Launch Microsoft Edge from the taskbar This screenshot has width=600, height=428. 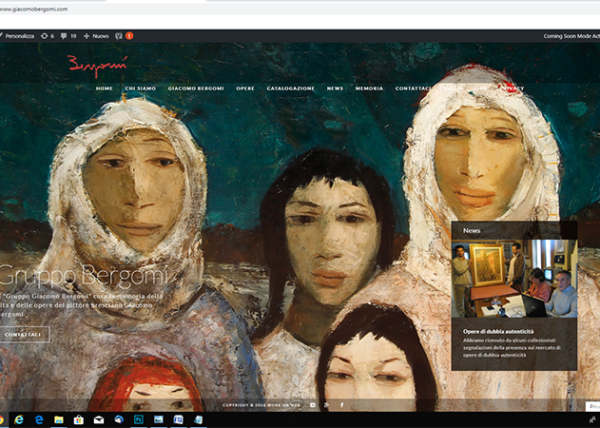[x=39, y=420]
